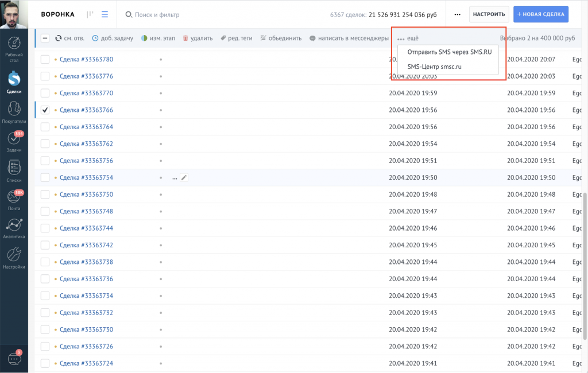Deselect all using the header checkbox
The image size is (588, 373).
click(x=45, y=38)
